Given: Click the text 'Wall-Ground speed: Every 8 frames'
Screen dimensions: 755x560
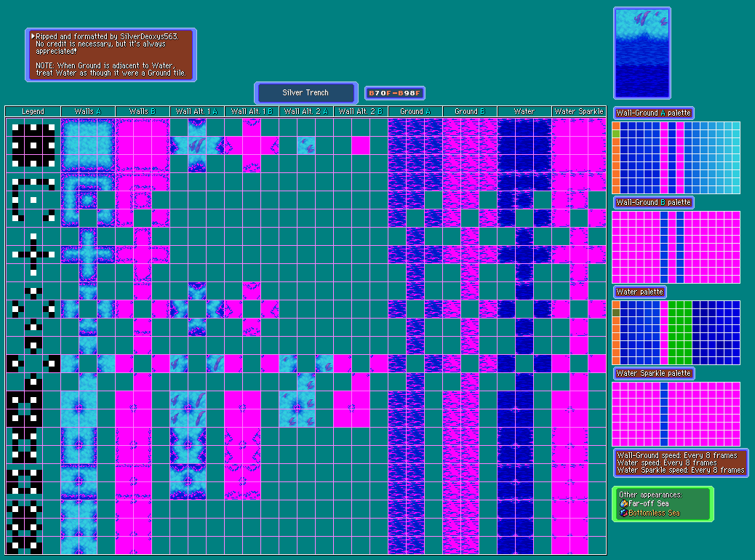Looking at the screenshot, I should pos(677,455).
